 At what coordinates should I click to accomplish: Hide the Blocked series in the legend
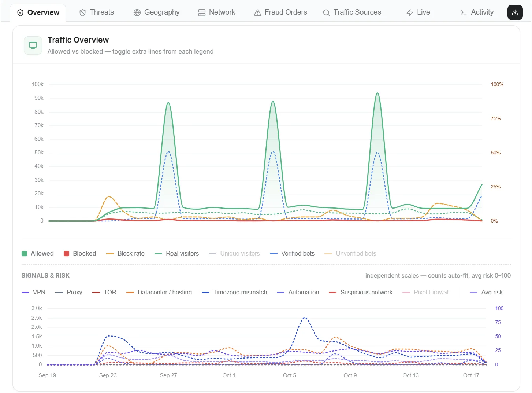[80, 253]
